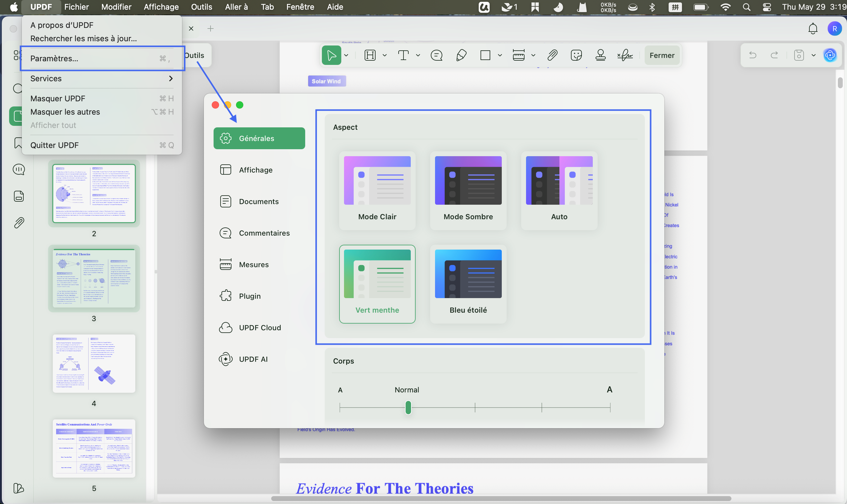Open A propos d'UPDF
Screen dimensions: 847x504
102,25
